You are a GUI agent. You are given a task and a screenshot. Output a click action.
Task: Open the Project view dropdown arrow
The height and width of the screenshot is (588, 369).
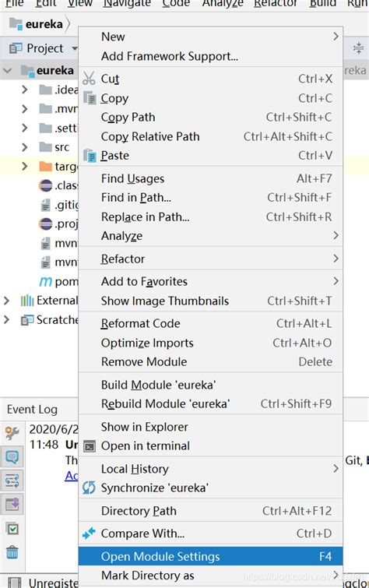[x=74, y=48]
